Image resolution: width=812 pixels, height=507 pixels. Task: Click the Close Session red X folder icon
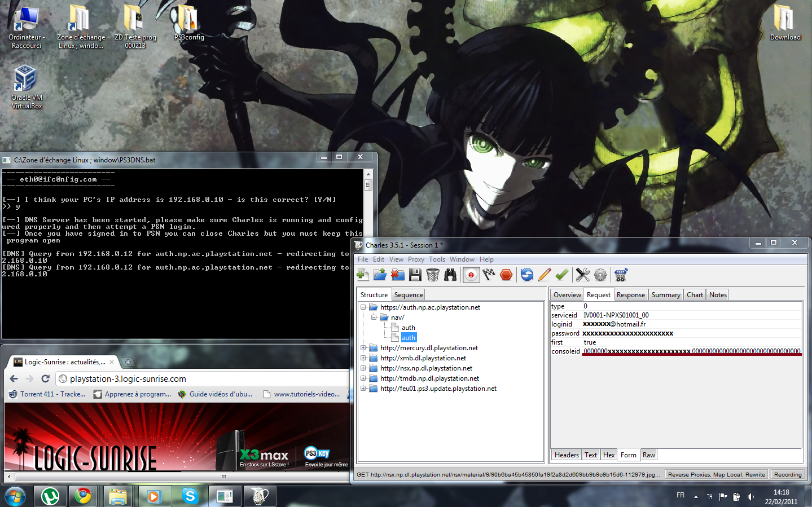(398, 275)
